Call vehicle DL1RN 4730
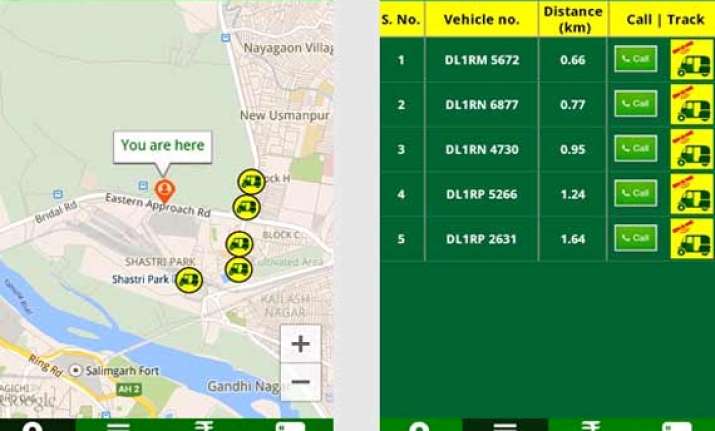Screen dimensions: 715x431 (x=635, y=148)
